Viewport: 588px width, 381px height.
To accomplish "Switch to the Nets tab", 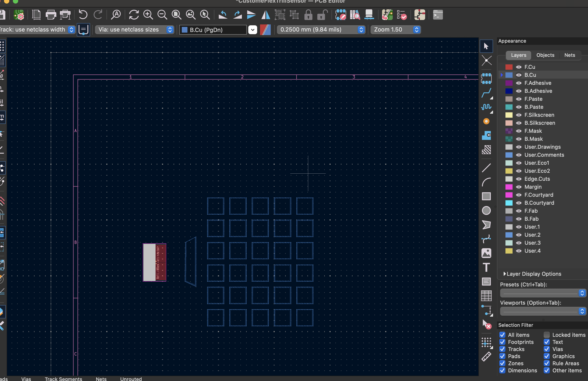I will click(570, 55).
